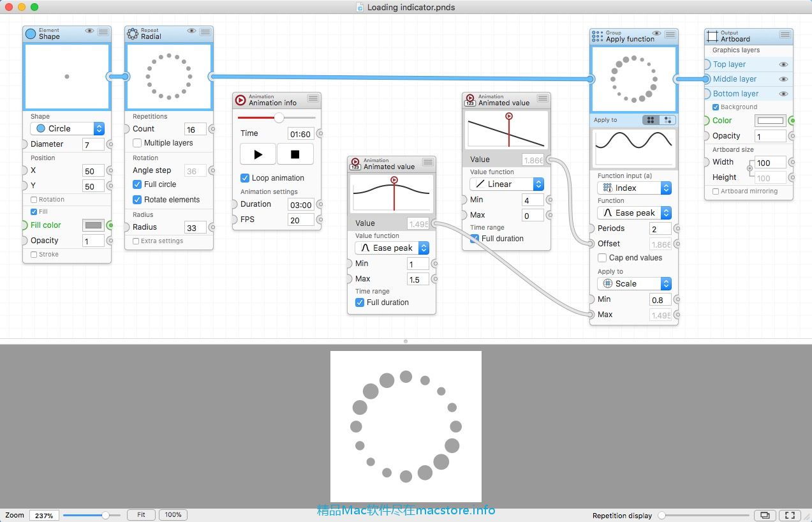Image resolution: width=812 pixels, height=522 pixels.
Task: Click the Linear Animated value node icon
Action: [x=470, y=100]
